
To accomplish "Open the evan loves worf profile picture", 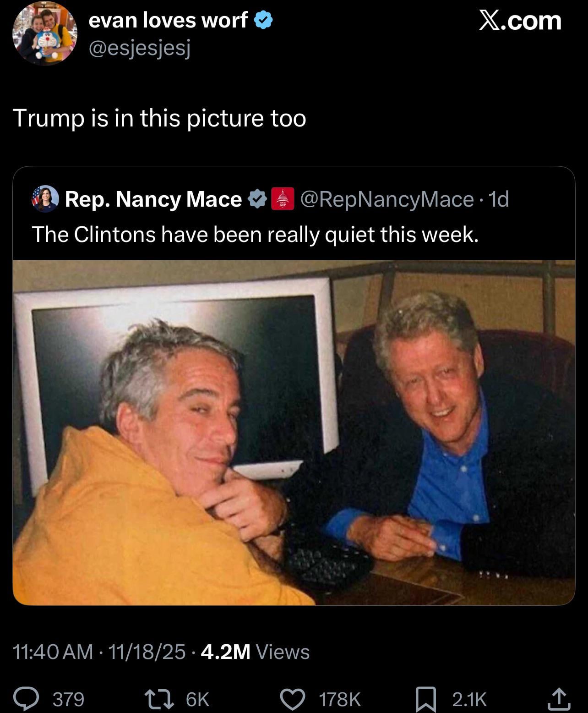I will pyautogui.click(x=44, y=34).
